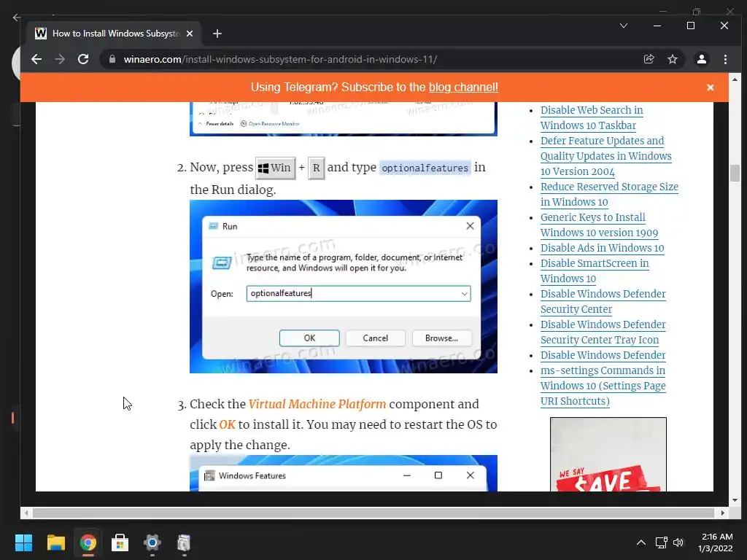Image resolution: width=747 pixels, height=560 pixels.
Task: Click the vertical scrollbar up arrow
Action: tap(735, 79)
